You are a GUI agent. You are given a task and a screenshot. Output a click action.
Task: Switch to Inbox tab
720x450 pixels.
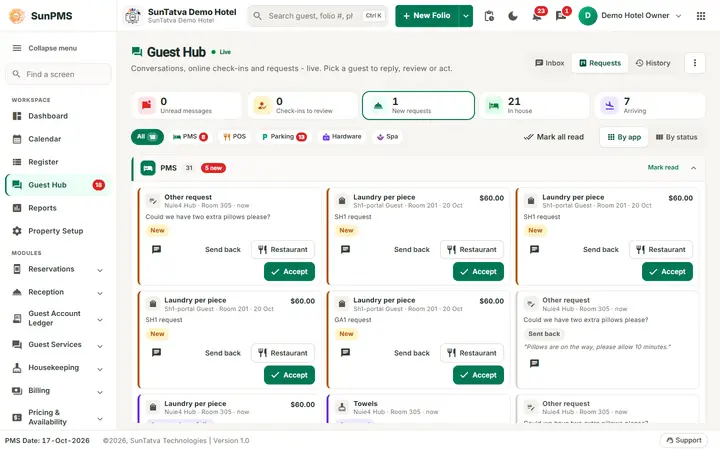(549, 63)
